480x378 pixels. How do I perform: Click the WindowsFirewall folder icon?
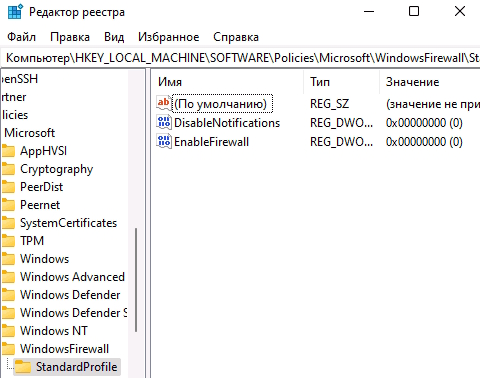[8, 349]
